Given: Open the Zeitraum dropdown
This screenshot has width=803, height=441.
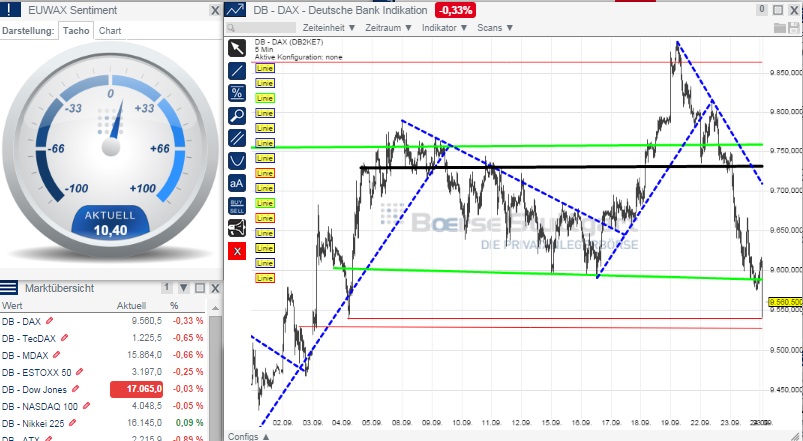Looking at the screenshot, I should (x=388, y=28).
